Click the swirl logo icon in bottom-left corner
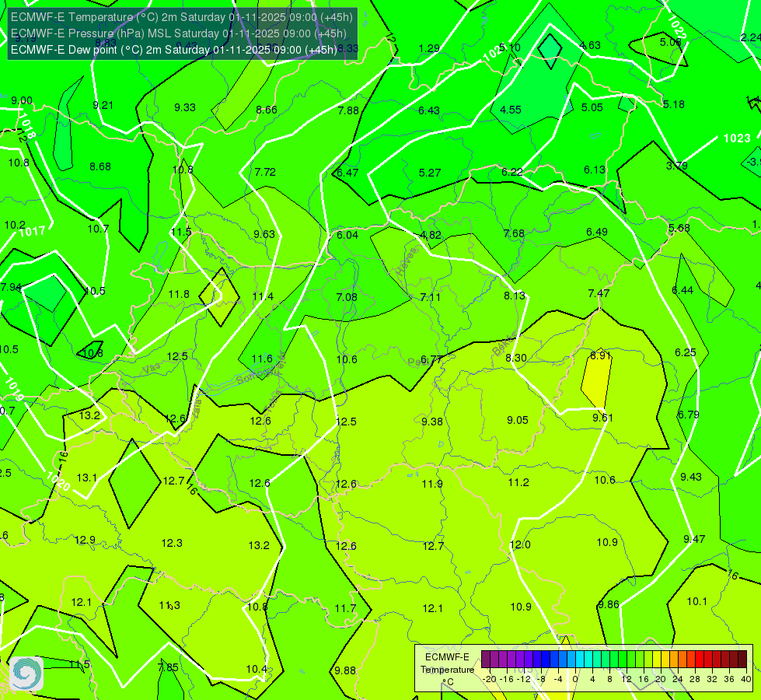The width and height of the screenshot is (761, 700). click(26, 673)
